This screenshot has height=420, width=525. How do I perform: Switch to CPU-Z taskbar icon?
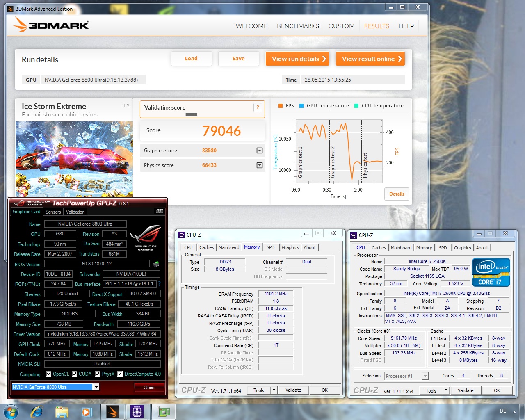(x=137, y=412)
